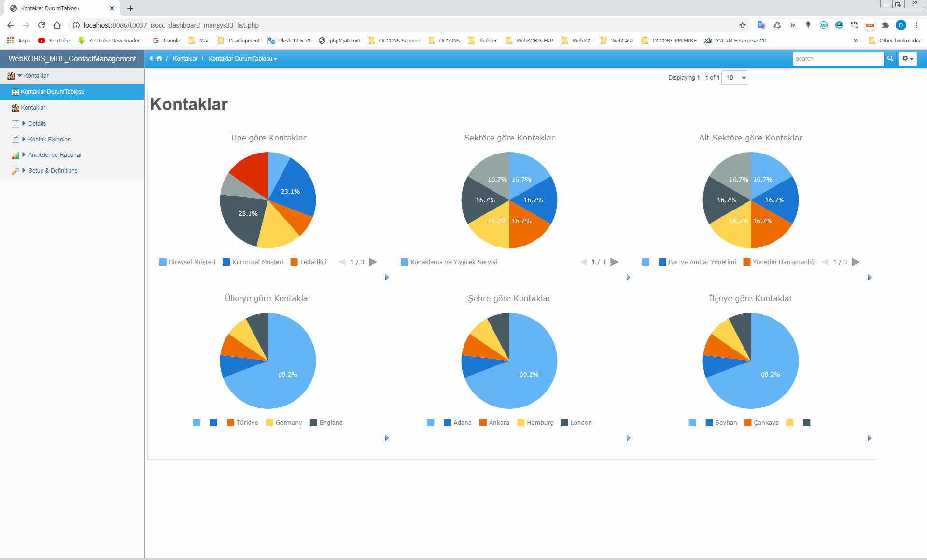Screen dimensions: 927x560
Task: Click previous legend arrow of Tipe chart
Action: 342,262
